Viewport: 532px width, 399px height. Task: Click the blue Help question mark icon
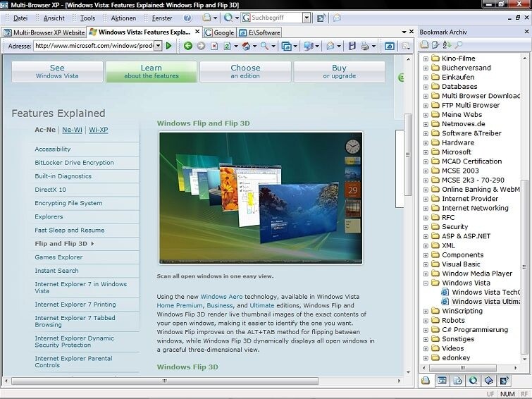[187, 18]
